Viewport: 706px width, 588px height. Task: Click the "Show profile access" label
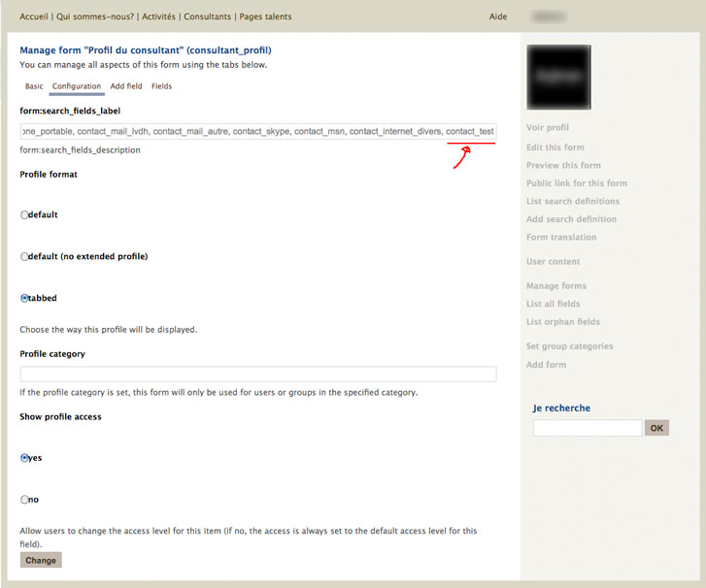[x=60, y=417]
